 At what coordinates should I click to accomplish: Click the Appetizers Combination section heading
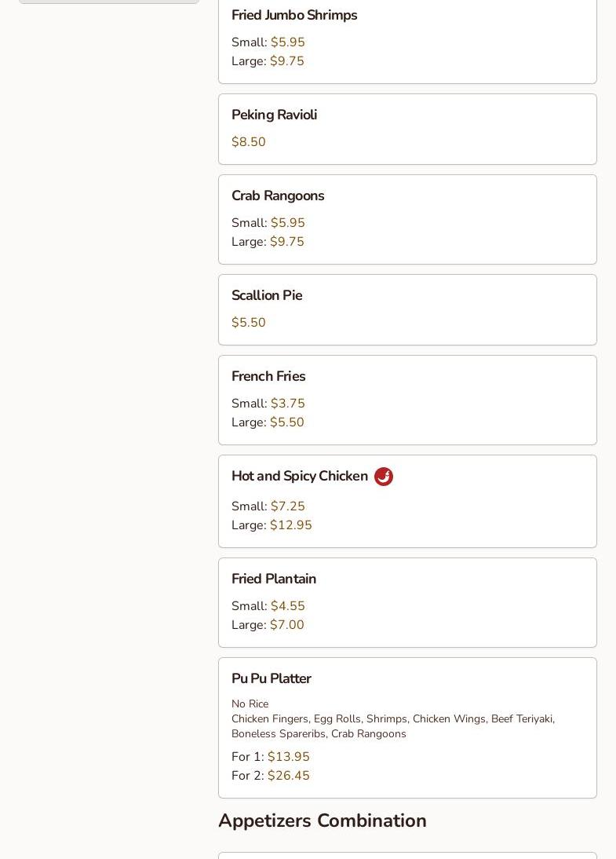click(x=323, y=821)
